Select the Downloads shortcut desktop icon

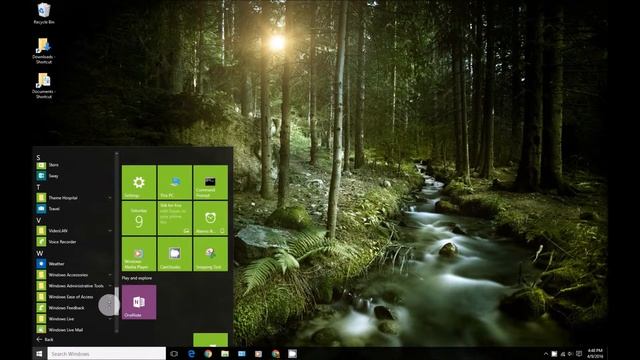[44, 51]
